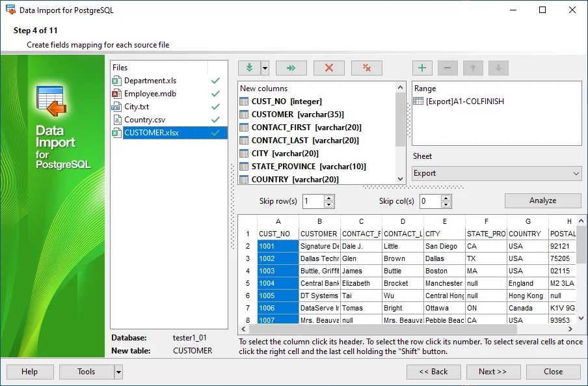Go to the next step with Next >>
Viewport: 588px width, 386px height.
coord(493,372)
